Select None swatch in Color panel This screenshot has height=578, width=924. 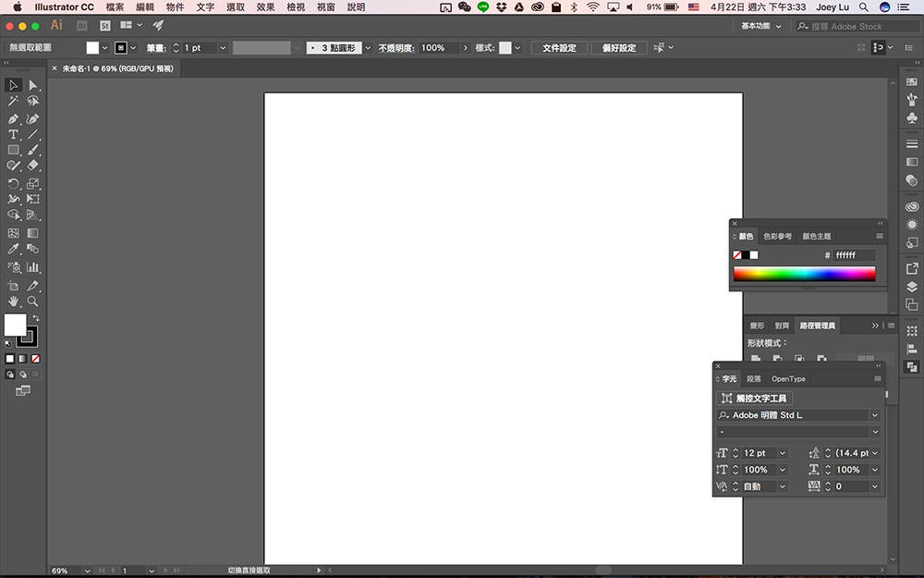pos(737,255)
